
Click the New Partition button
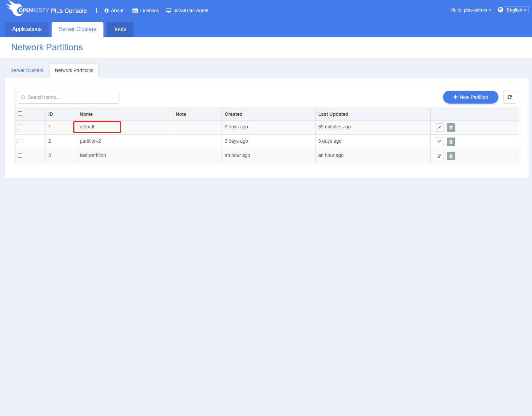[471, 97]
